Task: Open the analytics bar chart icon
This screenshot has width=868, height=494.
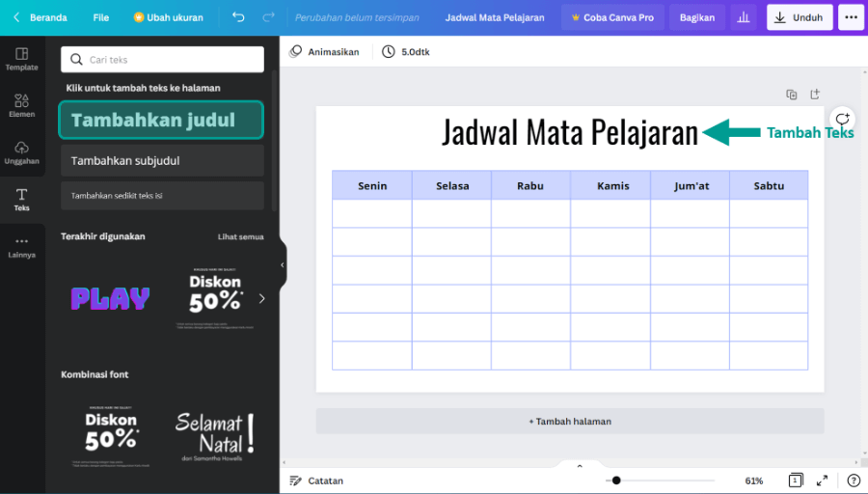Action: point(744,17)
